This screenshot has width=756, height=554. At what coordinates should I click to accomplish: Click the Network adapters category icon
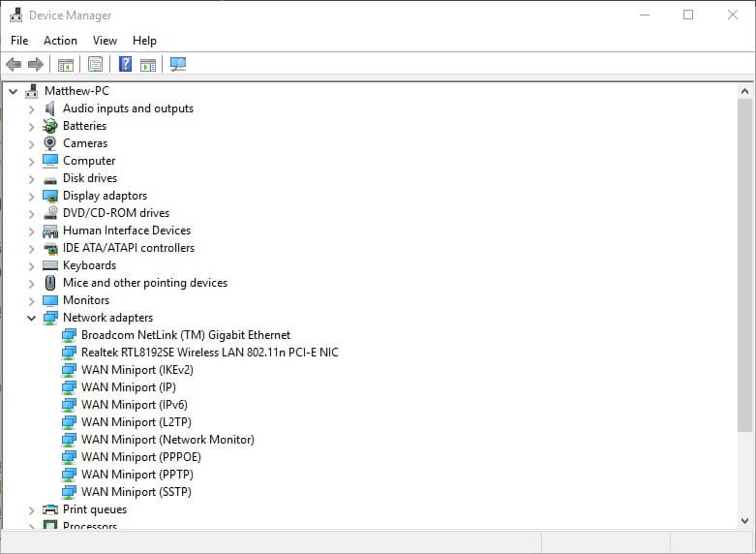(50, 318)
